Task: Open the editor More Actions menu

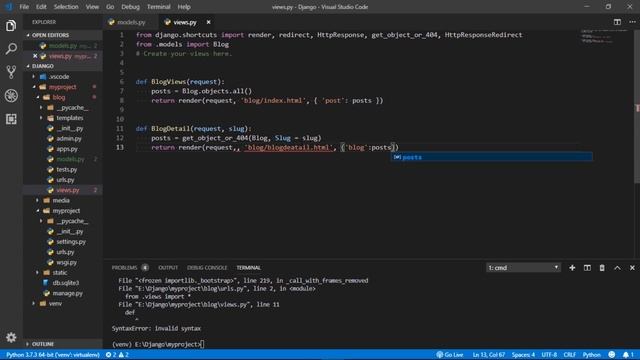Action: pos(632,22)
